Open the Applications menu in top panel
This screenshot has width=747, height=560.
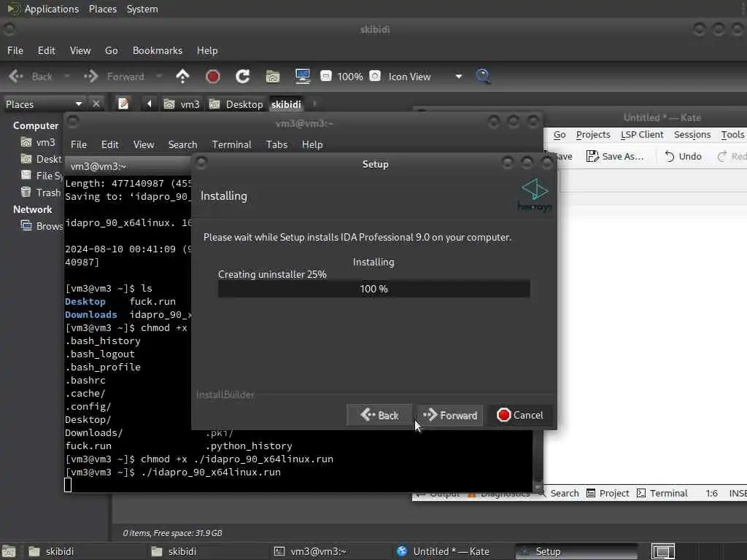pos(52,9)
